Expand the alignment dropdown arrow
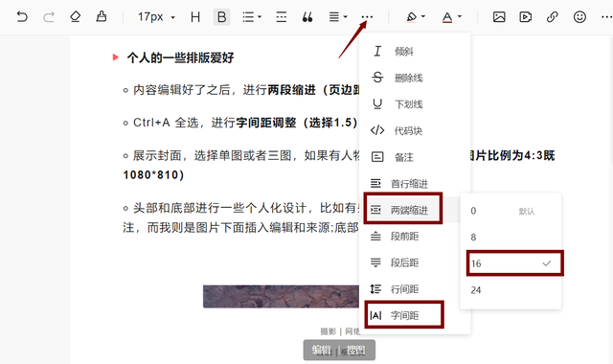The image size is (613, 364). coord(345,17)
